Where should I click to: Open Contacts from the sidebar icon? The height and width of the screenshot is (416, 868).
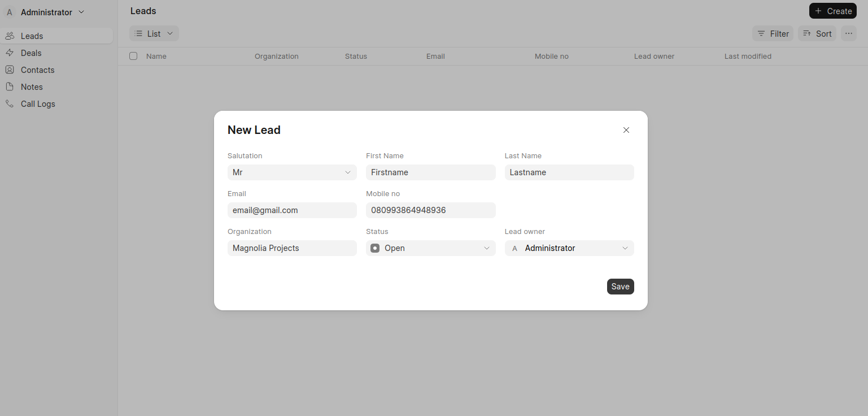[10, 70]
